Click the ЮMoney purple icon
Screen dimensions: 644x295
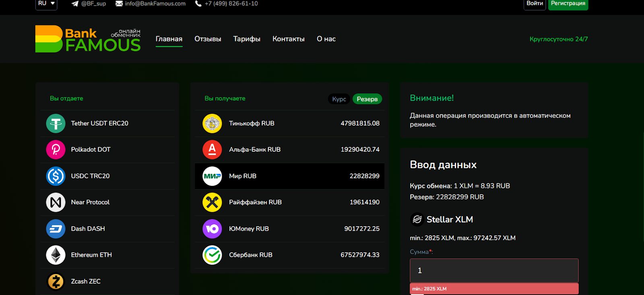[x=212, y=229]
